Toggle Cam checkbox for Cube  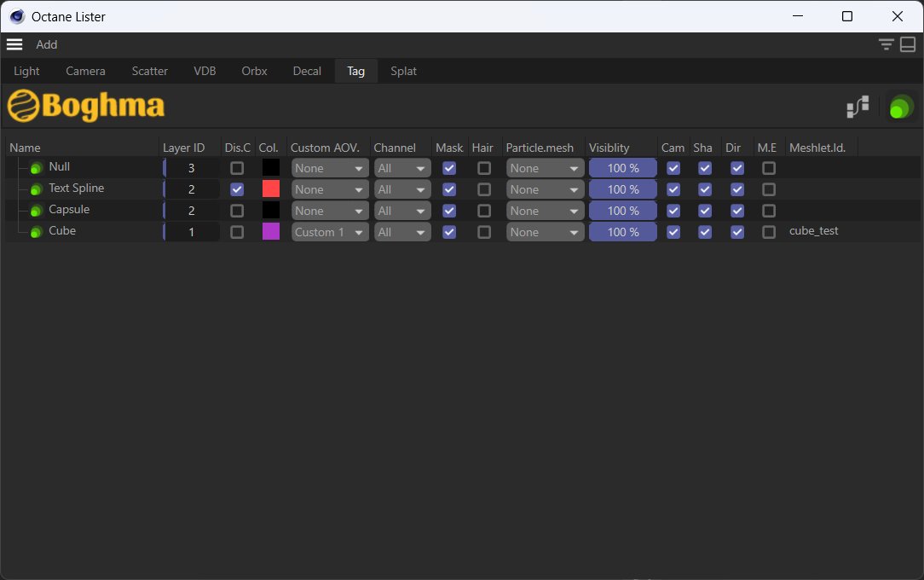pos(673,232)
